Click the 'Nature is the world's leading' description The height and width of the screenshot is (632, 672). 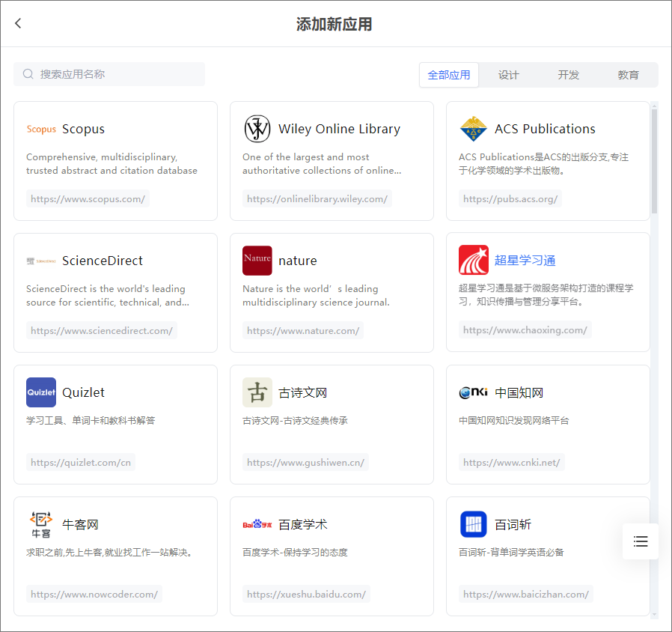pos(316,296)
